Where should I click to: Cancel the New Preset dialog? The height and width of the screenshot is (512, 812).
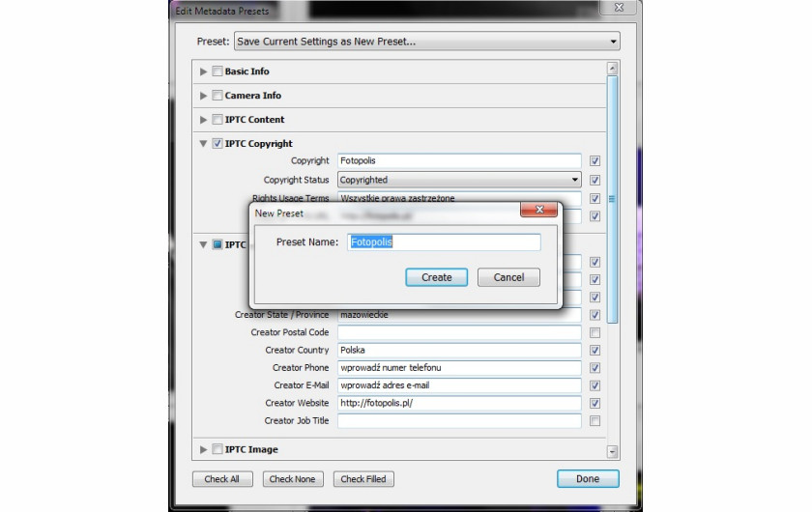508,277
